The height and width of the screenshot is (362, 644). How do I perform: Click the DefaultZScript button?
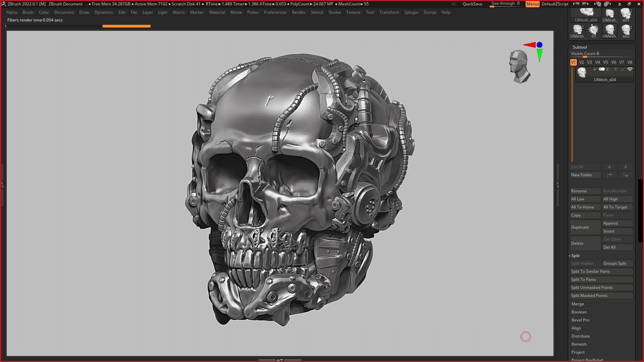555,4
